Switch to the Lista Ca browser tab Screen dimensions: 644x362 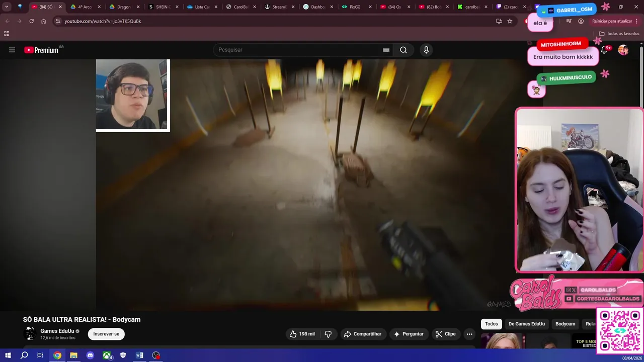coord(202,7)
